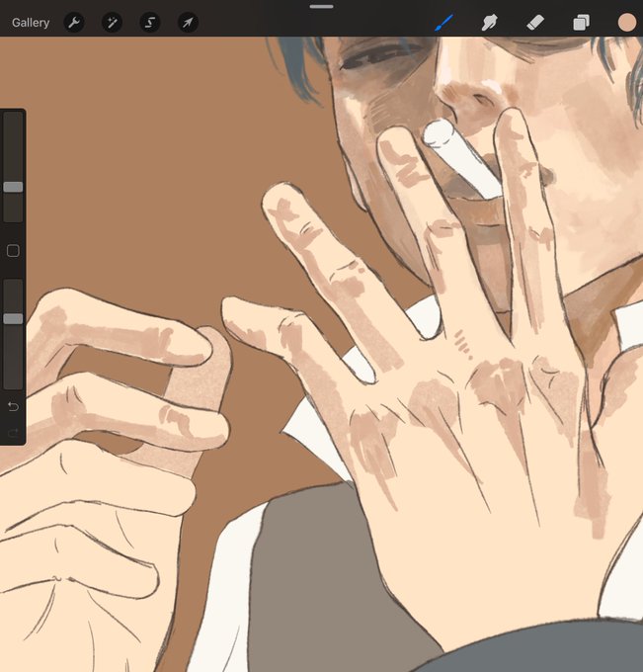Click the brush opacity slider handle
Screen dimensions: 643x672
(x=13, y=318)
